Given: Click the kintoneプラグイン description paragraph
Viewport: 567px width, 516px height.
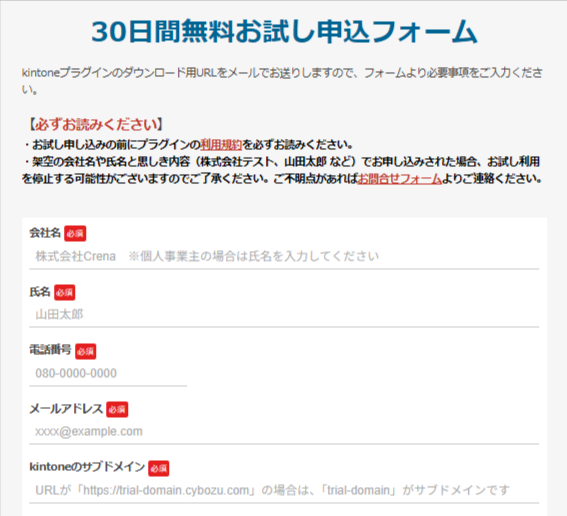Looking at the screenshot, I should (282, 81).
